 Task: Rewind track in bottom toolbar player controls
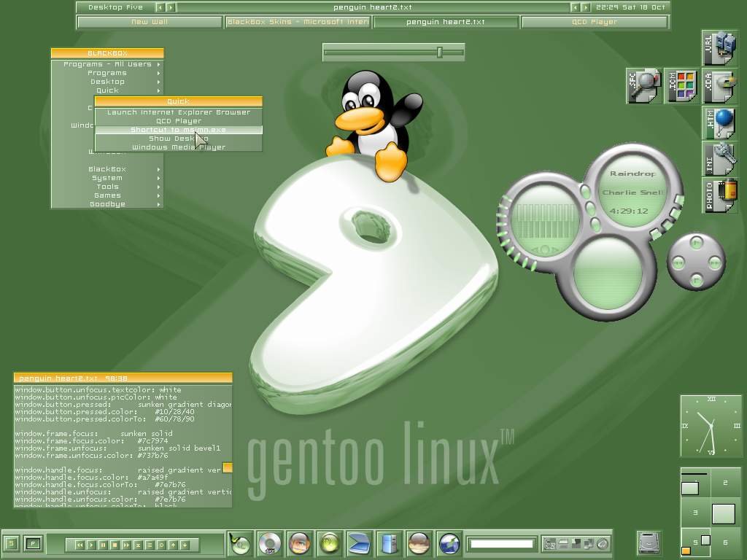coord(80,545)
